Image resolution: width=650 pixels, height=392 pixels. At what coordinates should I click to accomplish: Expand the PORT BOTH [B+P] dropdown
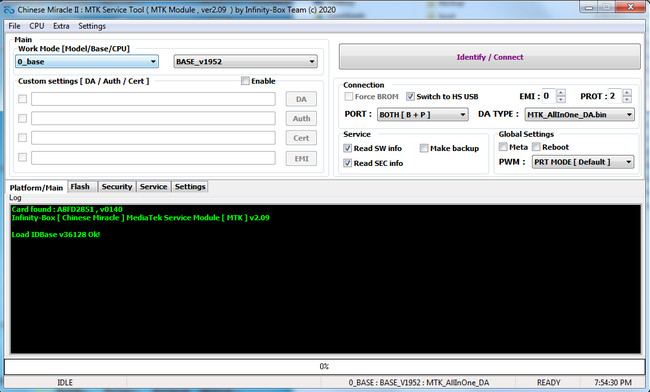point(422,115)
